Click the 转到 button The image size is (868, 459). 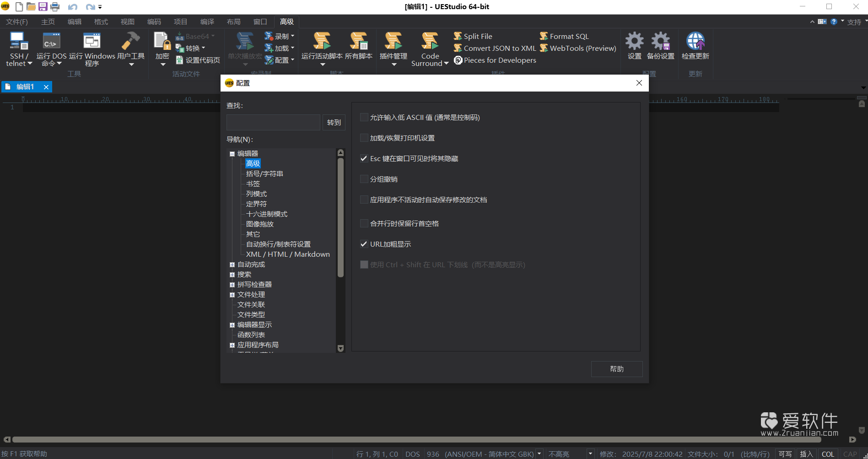pos(334,123)
